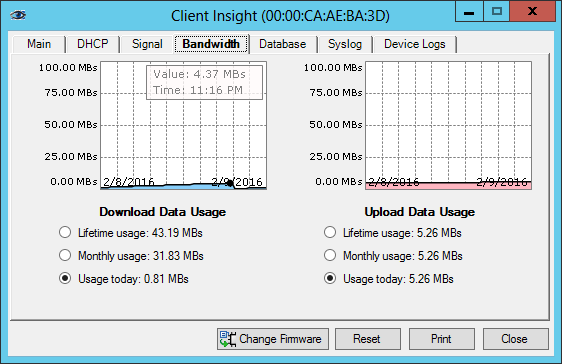Click the eye icon in title bar
Image resolution: width=562 pixels, height=364 pixels.
pyautogui.click(x=18, y=15)
